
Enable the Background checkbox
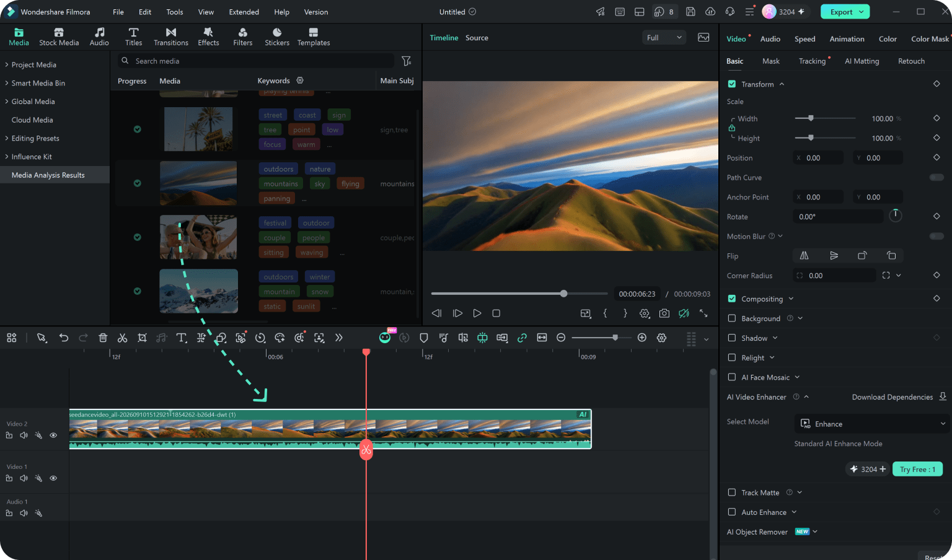coord(732,318)
